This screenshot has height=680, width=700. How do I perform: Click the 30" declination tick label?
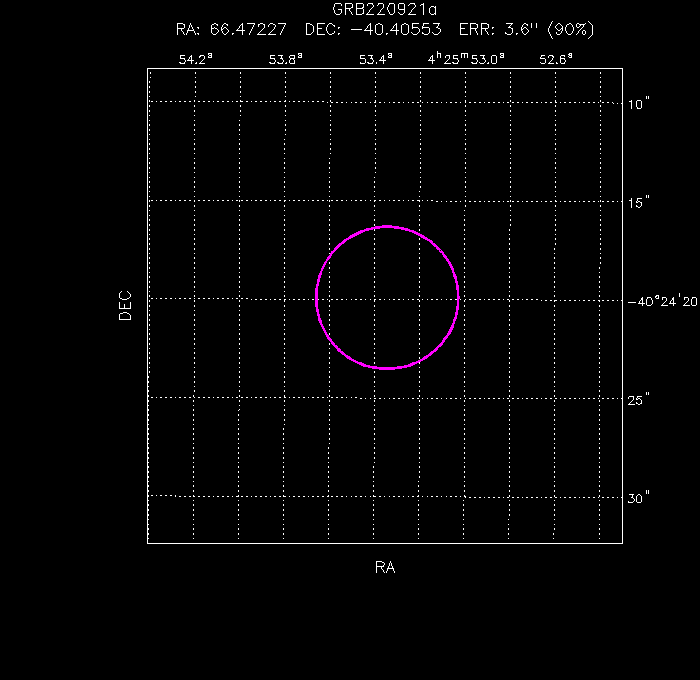[640, 498]
